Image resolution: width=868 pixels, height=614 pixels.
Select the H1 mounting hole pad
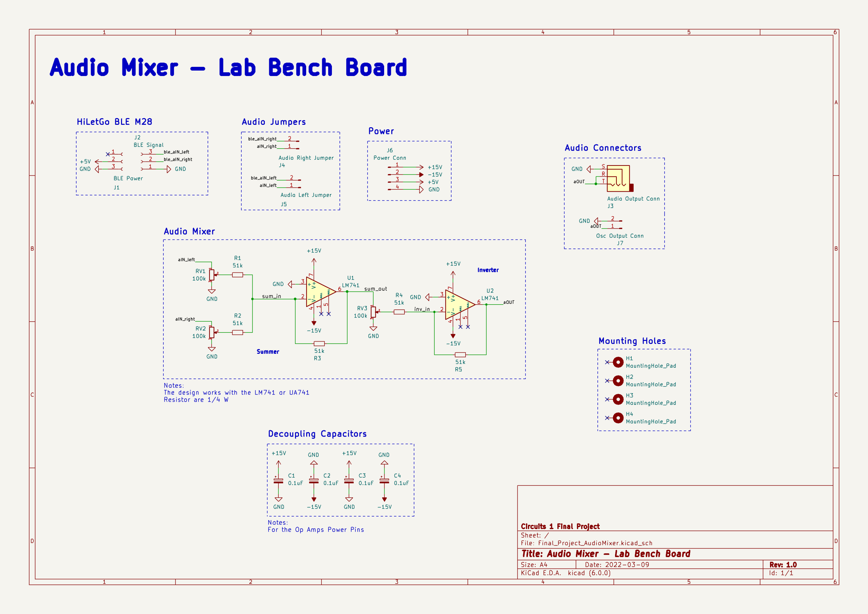point(618,362)
